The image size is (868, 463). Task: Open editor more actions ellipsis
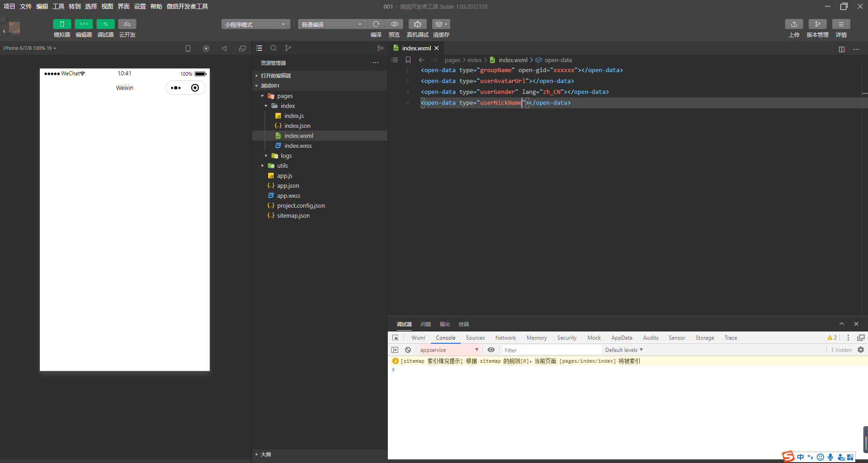pyautogui.click(x=856, y=49)
